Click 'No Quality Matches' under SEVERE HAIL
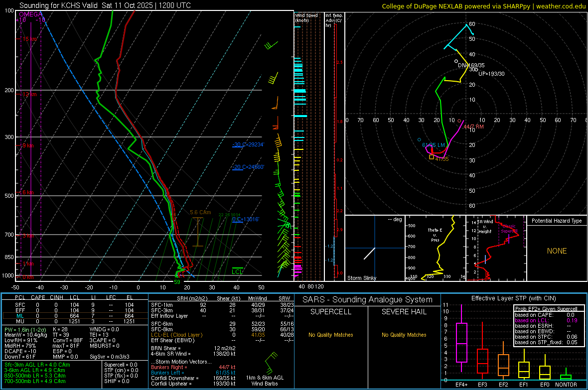 pyautogui.click(x=404, y=335)
